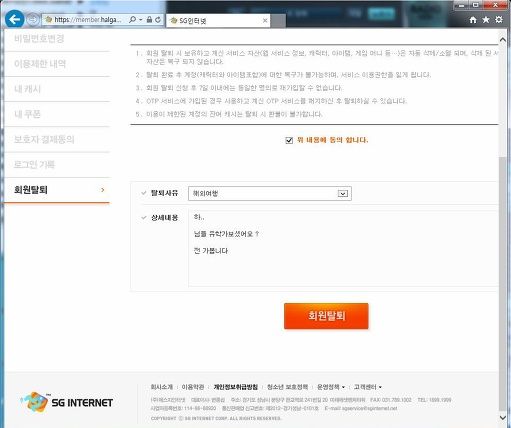Click the lock security icon in address bar
This screenshot has height=428, width=511.
(x=149, y=20)
